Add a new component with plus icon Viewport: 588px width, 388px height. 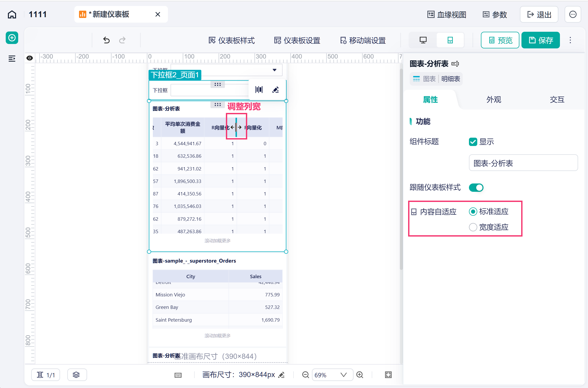12,38
